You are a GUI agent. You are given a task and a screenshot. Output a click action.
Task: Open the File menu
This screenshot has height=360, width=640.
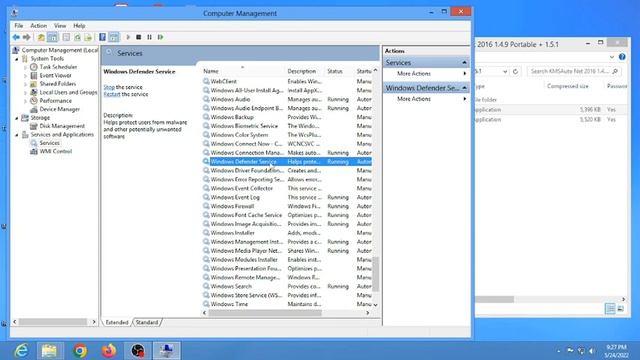pyautogui.click(x=19, y=26)
